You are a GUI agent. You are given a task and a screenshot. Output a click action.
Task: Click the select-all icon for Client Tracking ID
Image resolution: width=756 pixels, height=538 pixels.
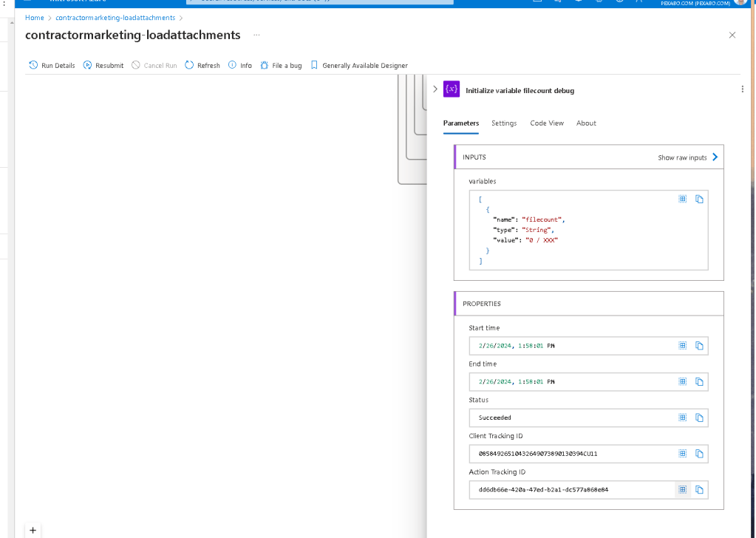coord(682,453)
